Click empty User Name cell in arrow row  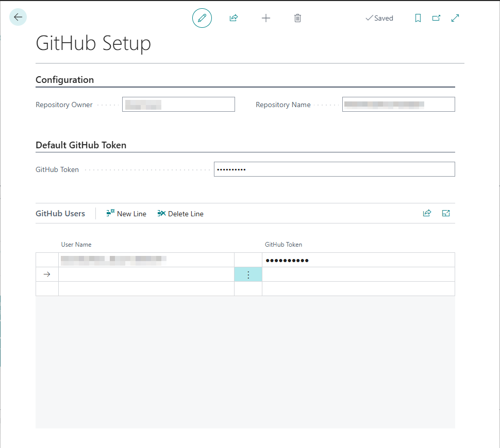146,274
